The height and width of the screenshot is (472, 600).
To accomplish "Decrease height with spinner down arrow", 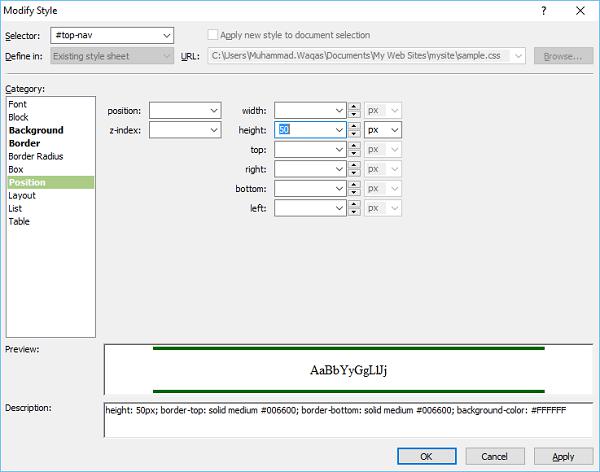I will tap(354, 134).
